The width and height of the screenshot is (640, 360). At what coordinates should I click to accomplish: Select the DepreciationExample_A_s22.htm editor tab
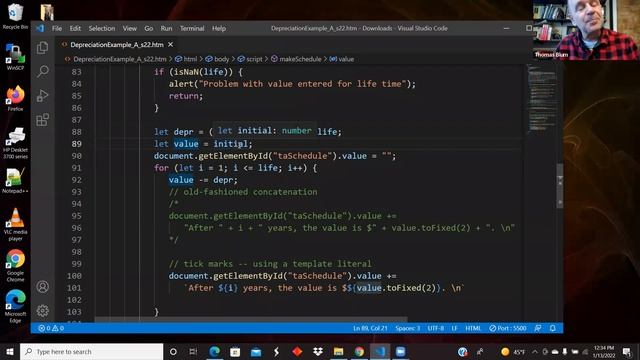click(117, 44)
